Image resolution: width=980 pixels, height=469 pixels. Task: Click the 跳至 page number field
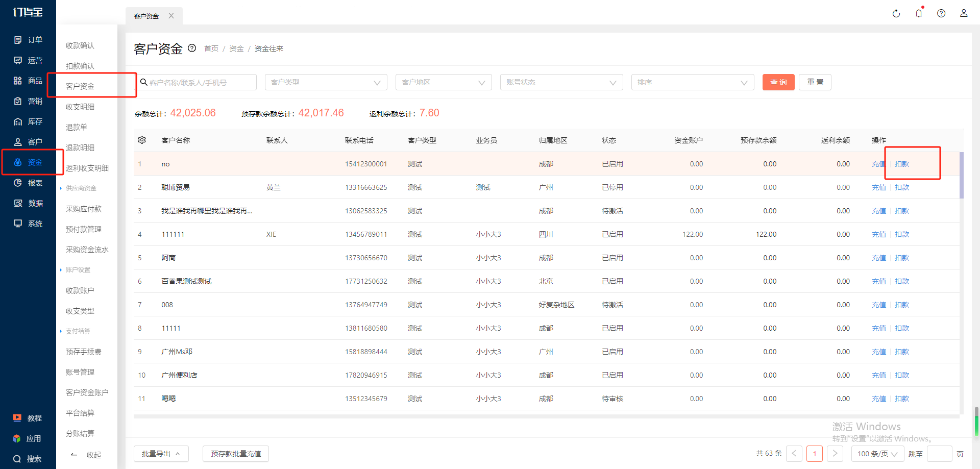[x=939, y=454]
